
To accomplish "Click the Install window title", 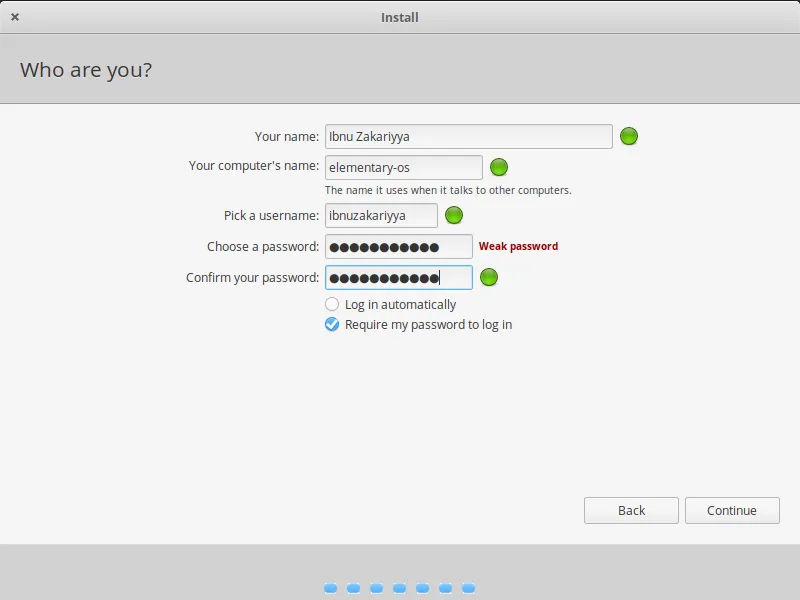I will click(399, 17).
